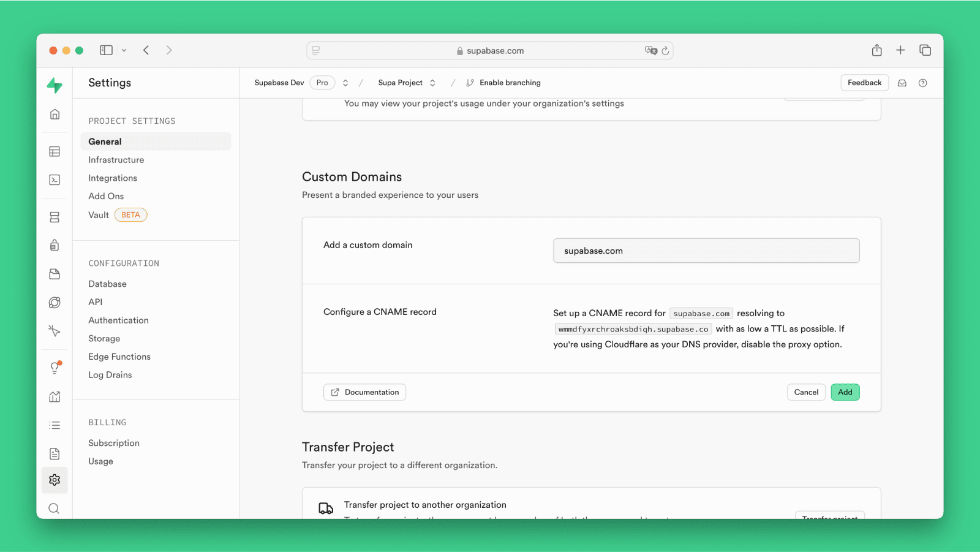980x552 pixels.
Task: Open Storage configuration
Action: pyautogui.click(x=104, y=339)
